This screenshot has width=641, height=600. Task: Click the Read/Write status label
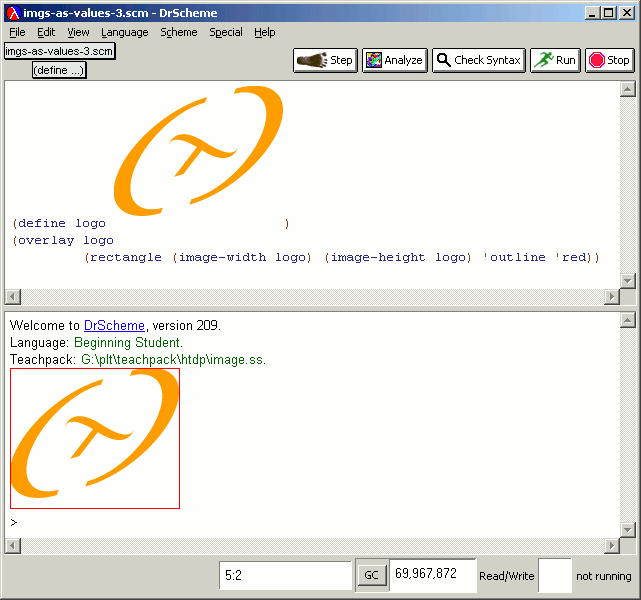click(x=507, y=576)
